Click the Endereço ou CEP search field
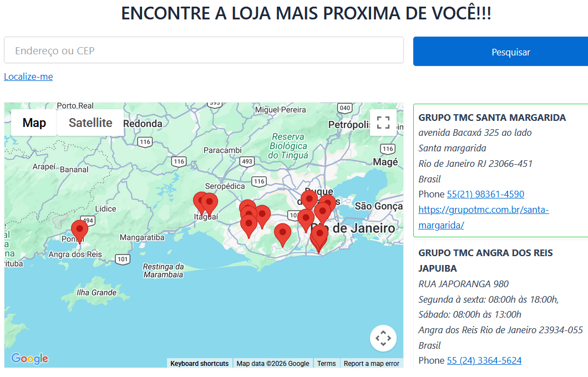Viewport: 588px width, 377px height. [204, 50]
